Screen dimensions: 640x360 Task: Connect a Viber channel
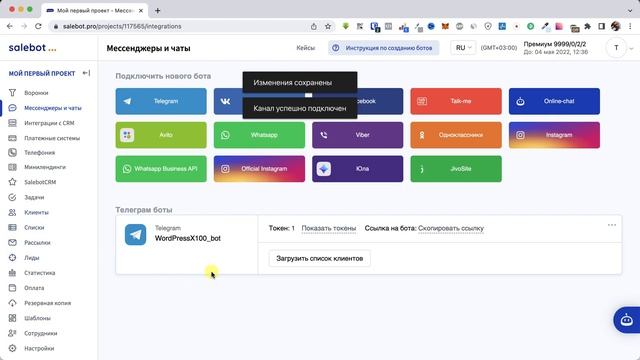click(x=358, y=135)
